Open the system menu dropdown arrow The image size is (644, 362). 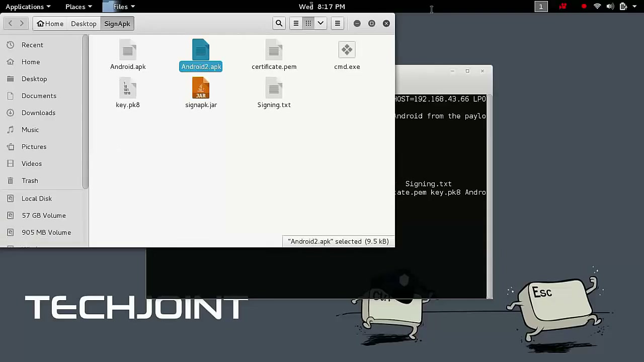coord(635,7)
